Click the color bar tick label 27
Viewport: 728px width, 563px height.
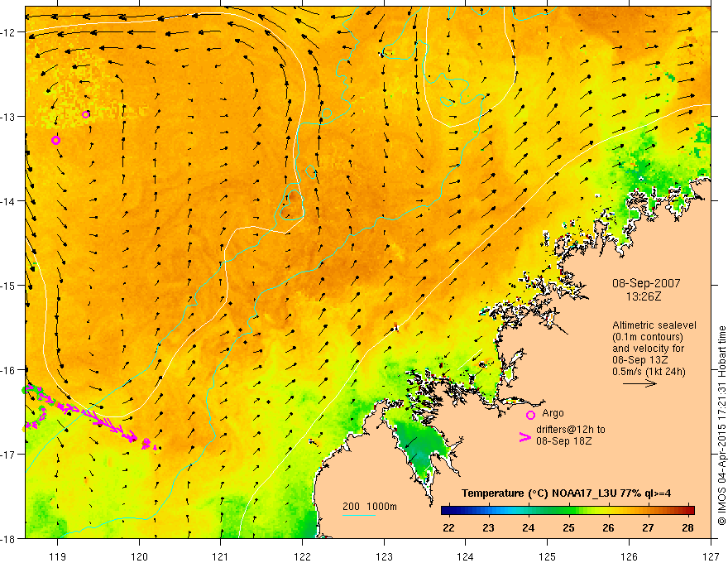pos(648,527)
